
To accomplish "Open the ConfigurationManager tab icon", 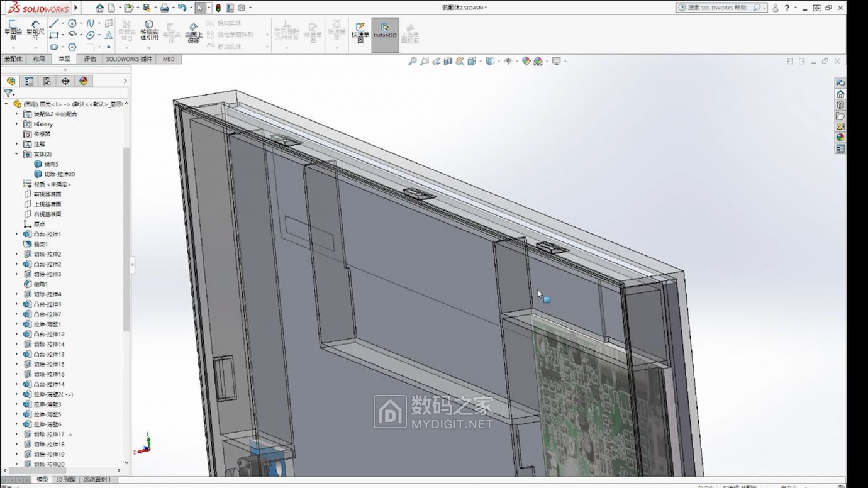I will pos(47,81).
